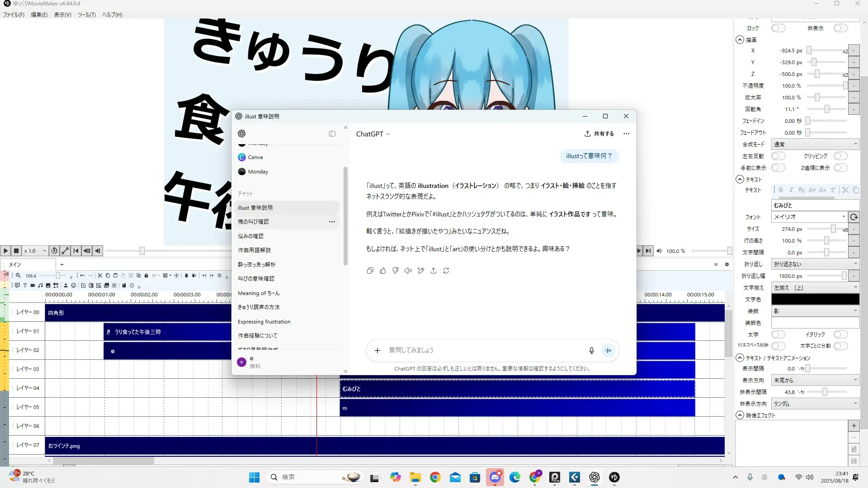This screenshot has height=488, width=868.
Task: Click the microphone icon in ChatGPT input
Action: [591, 351]
